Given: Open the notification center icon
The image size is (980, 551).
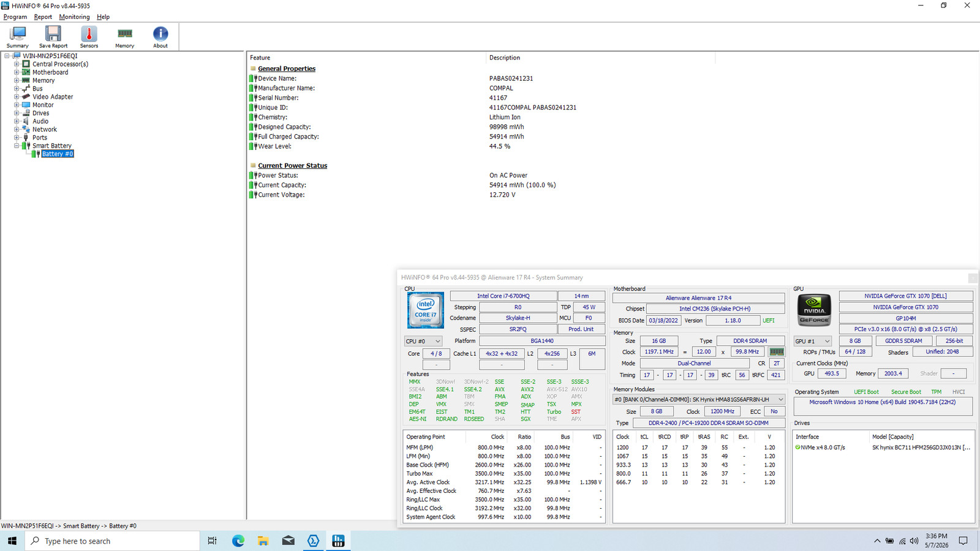Looking at the screenshot, I should tap(963, 541).
